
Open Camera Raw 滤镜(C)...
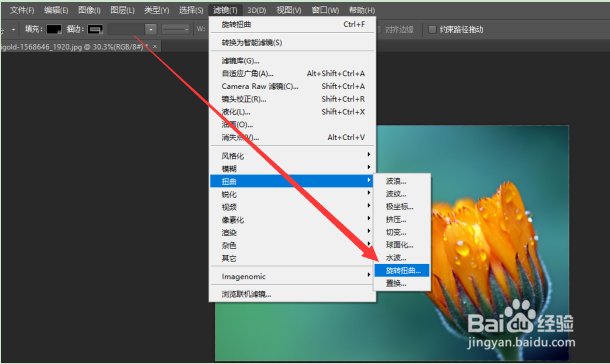point(293,86)
